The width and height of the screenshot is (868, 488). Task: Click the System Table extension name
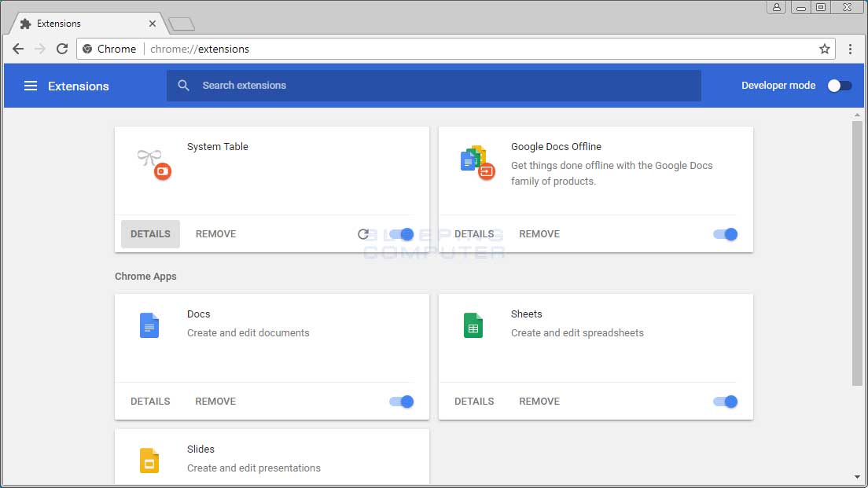tap(218, 147)
